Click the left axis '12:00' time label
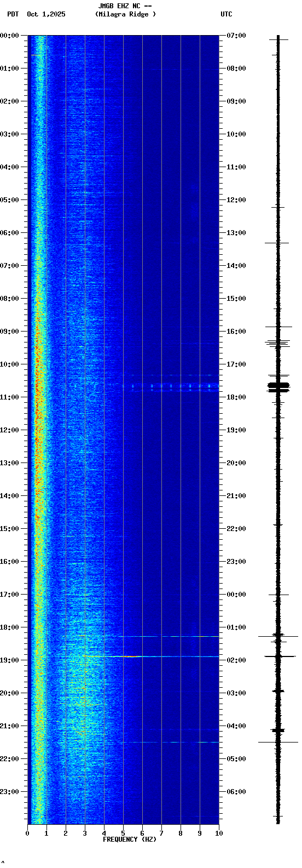The image size is (302, 868). click(x=9, y=430)
